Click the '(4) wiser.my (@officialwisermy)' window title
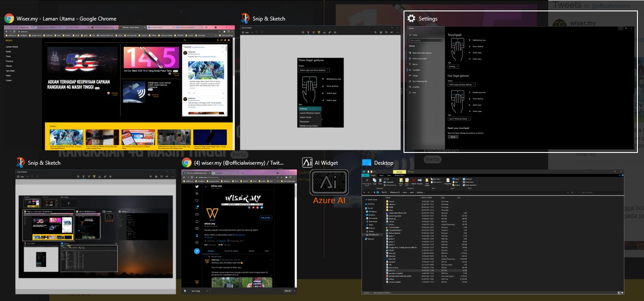The width and height of the screenshot is (644, 301). 239,163
